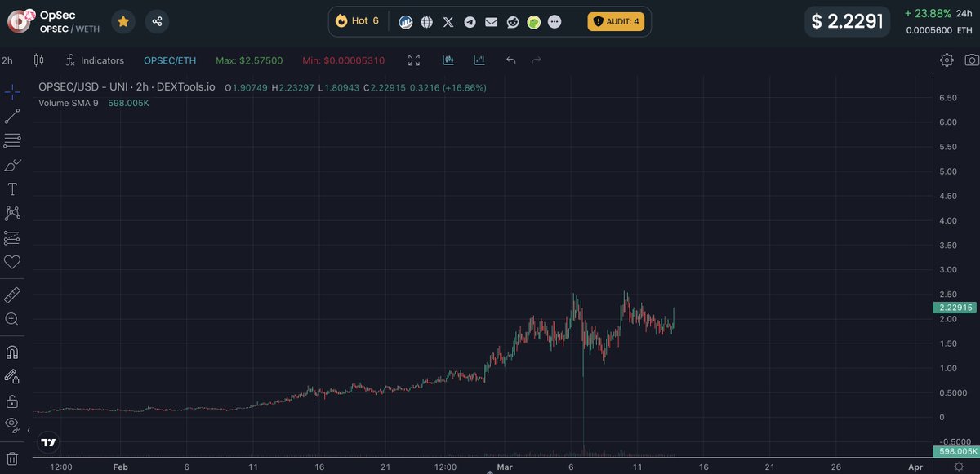Click the Feb date label on time axis
This screenshot has width=980, height=474.
(x=120, y=467)
